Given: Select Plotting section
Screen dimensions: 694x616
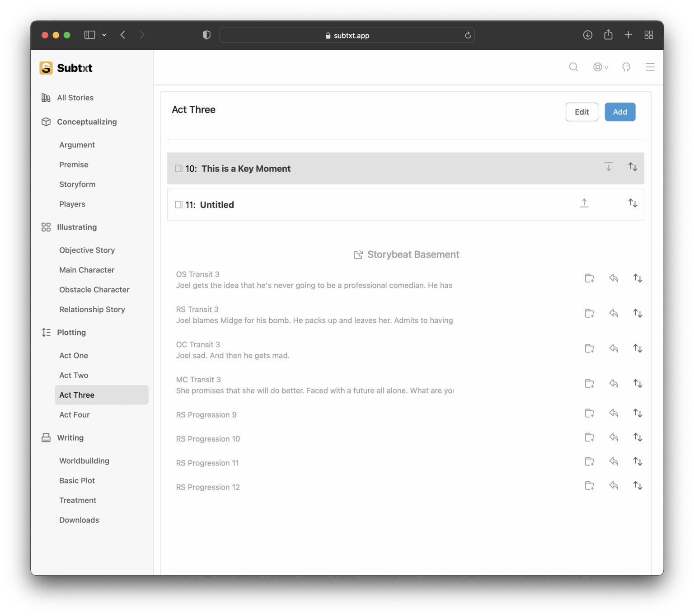Looking at the screenshot, I should tap(71, 333).
